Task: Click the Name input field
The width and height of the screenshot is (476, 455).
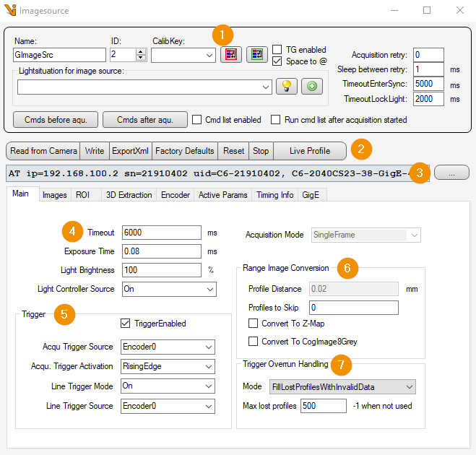Action: click(59, 55)
